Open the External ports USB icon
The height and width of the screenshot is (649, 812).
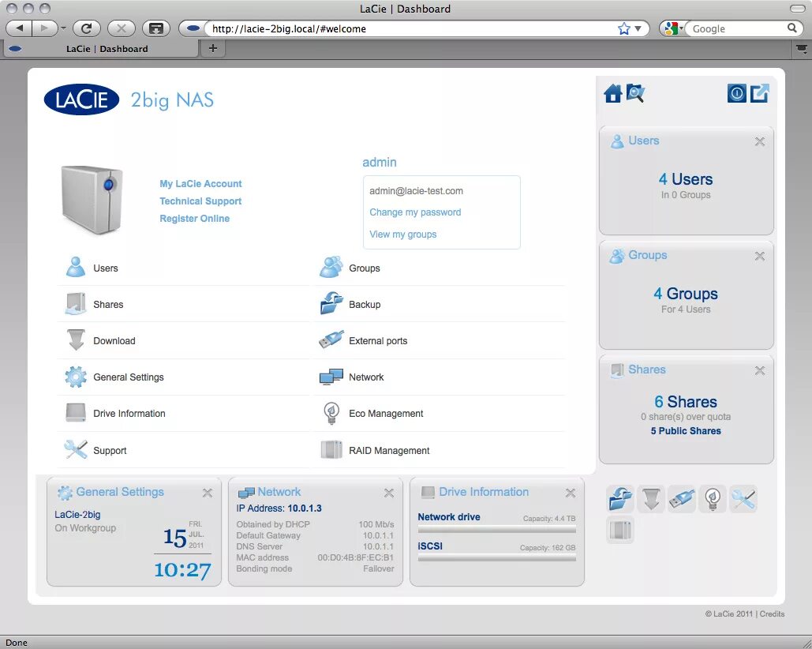click(x=331, y=340)
